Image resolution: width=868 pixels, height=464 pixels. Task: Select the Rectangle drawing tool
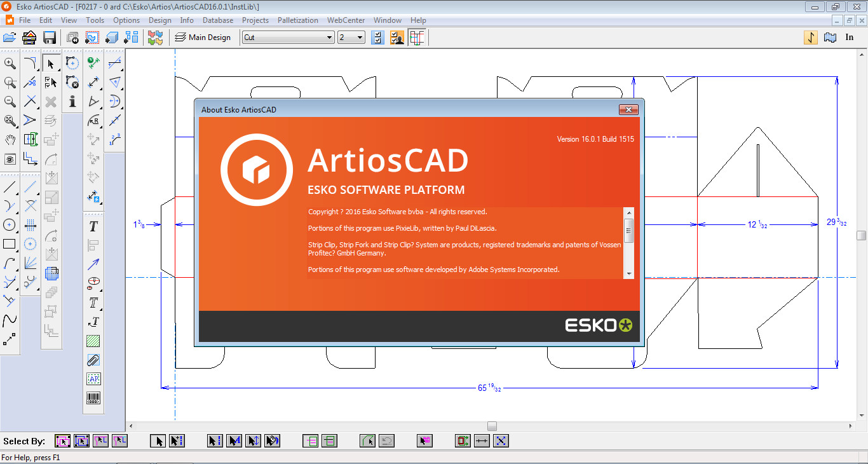10,244
